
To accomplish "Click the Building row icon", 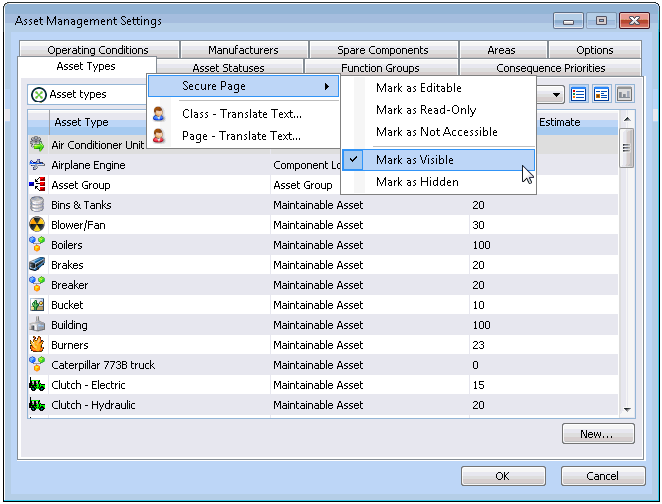I will pyautogui.click(x=37, y=325).
